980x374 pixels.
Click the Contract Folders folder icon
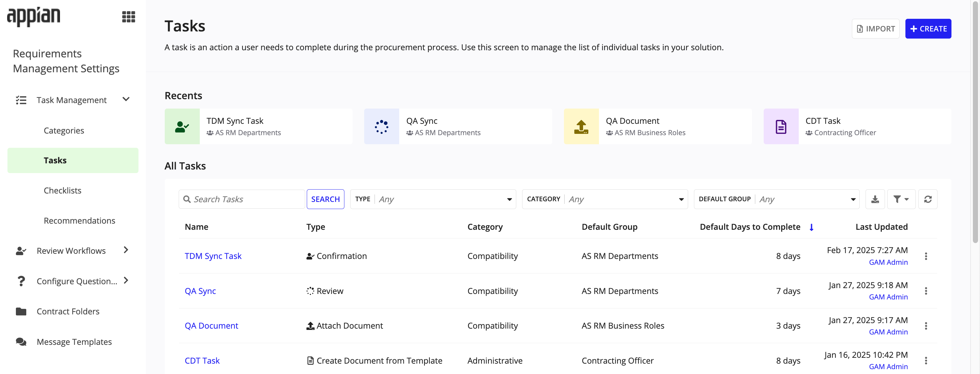pyautogui.click(x=21, y=311)
